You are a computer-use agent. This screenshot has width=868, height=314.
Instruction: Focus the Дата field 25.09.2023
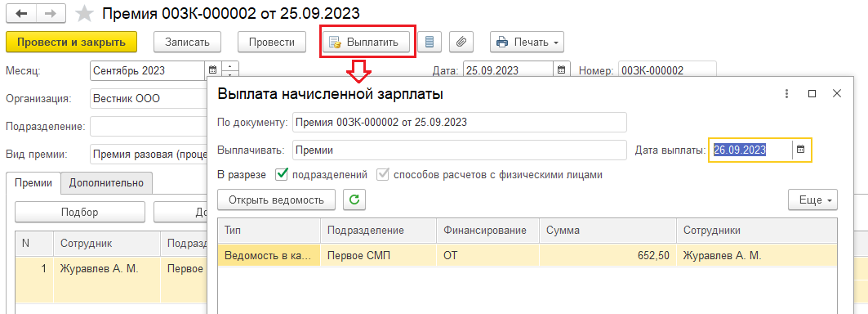508,70
